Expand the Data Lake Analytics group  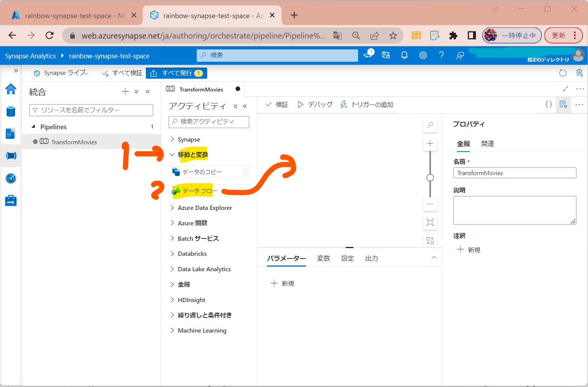coord(200,269)
